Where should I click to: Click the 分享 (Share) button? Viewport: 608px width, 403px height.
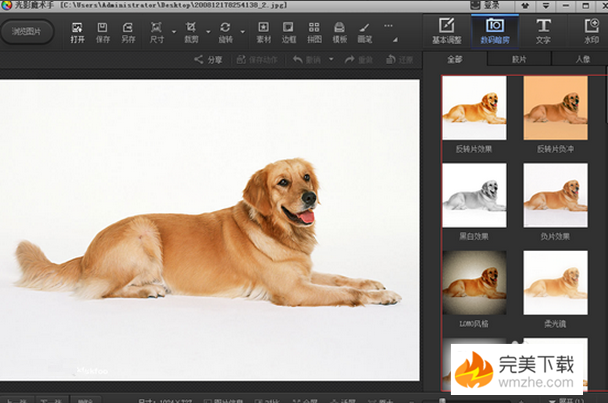point(208,60)
